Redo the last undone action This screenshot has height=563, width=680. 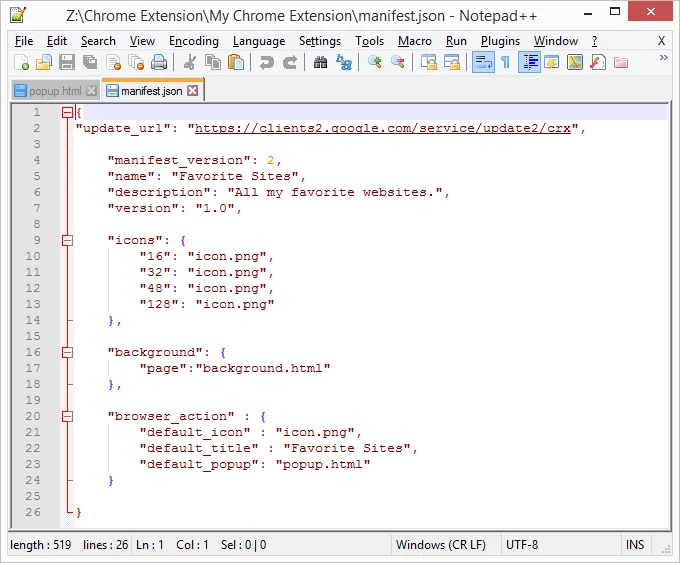pos(290,62)
